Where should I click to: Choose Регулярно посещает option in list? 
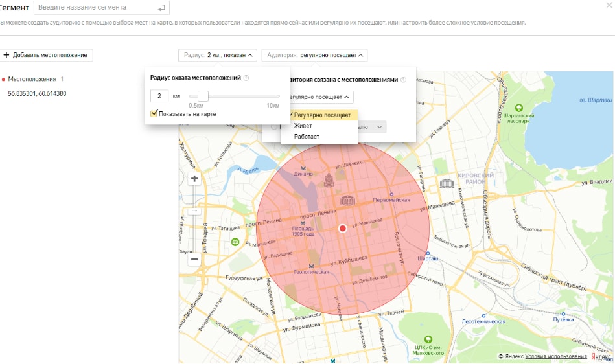click(321, 115)
